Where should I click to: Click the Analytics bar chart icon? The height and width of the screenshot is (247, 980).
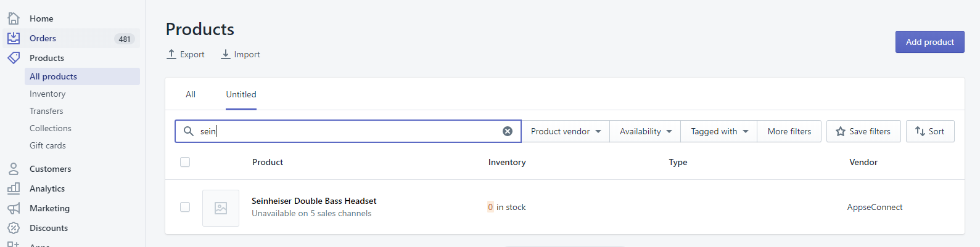[14, 188]
